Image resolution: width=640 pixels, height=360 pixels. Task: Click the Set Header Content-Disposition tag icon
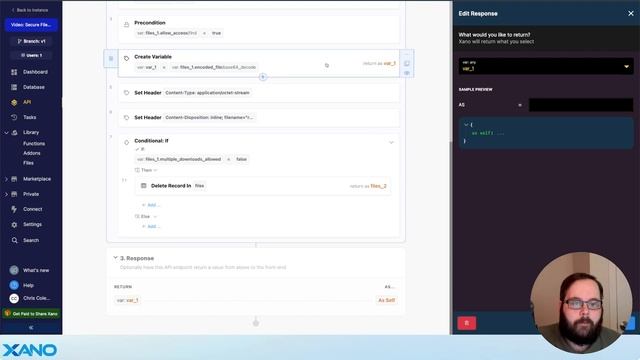126,118
